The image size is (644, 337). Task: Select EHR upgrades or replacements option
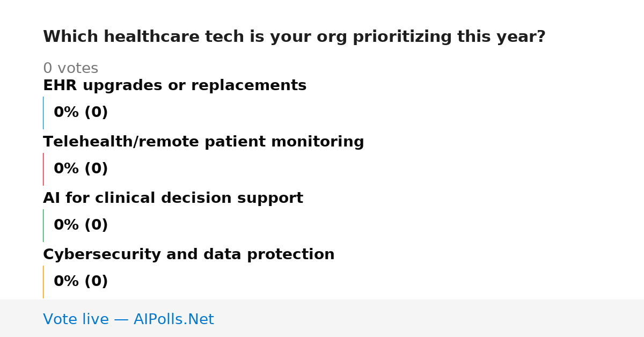click(x=174, y=85)
